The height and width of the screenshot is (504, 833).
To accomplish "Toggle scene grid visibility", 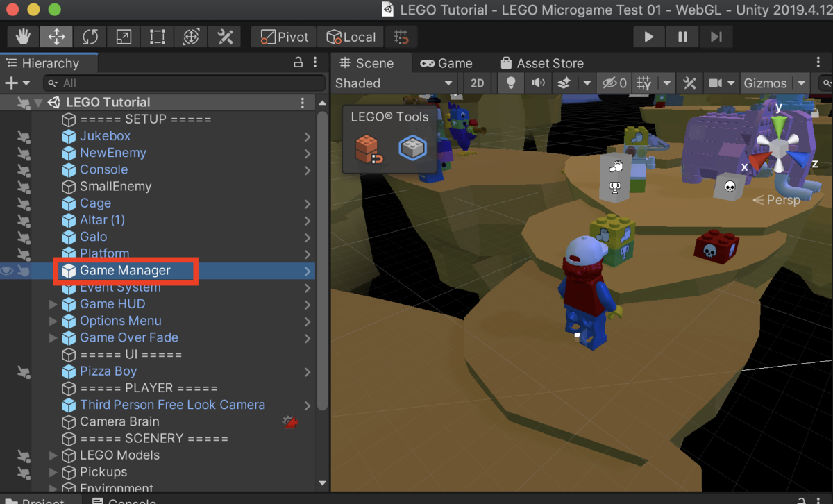I will [x=643, y=83].
